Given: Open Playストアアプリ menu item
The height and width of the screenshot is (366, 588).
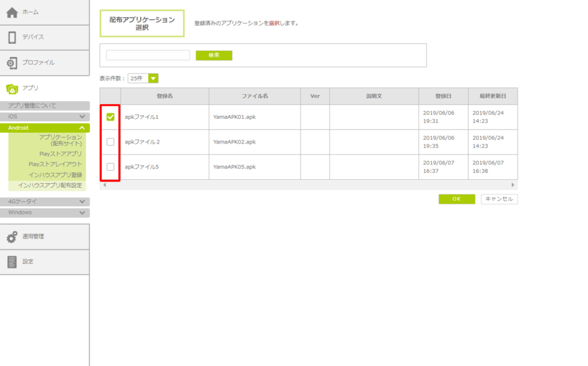Looking at the screenshot, I should pyautogui.click(x=60, y=154).
